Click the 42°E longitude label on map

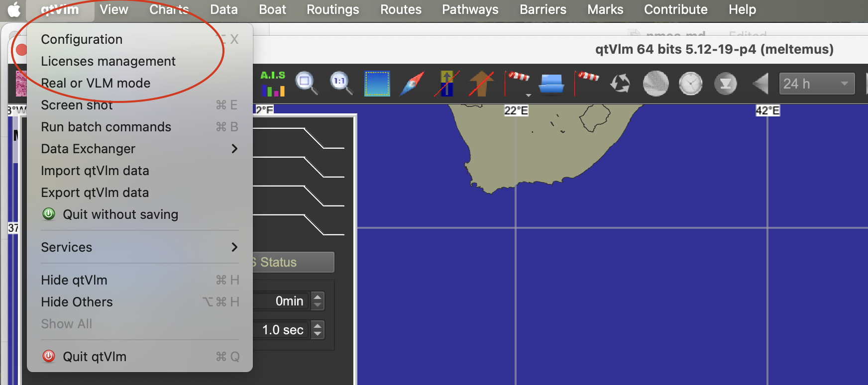[767, 110]
